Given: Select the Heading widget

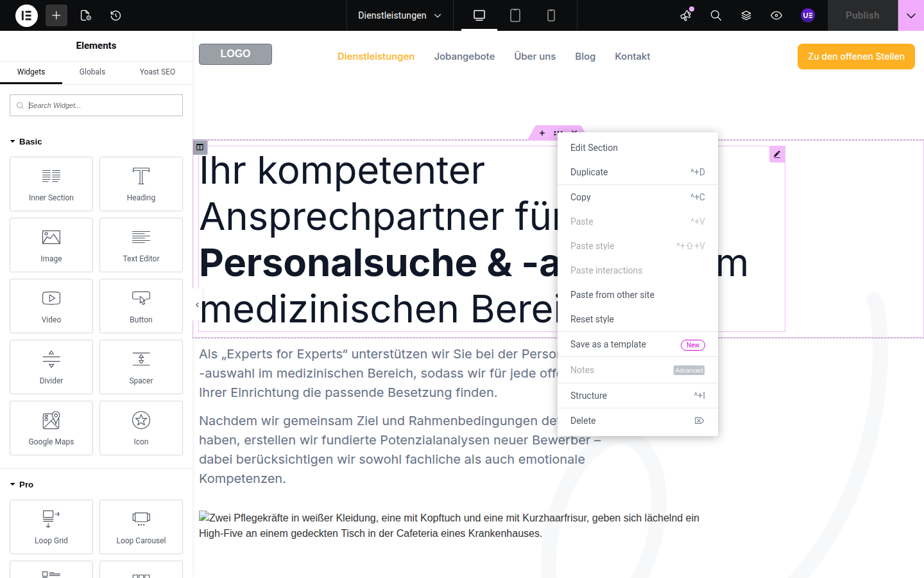Looking at the screenshot, I should tap(141, 184).
